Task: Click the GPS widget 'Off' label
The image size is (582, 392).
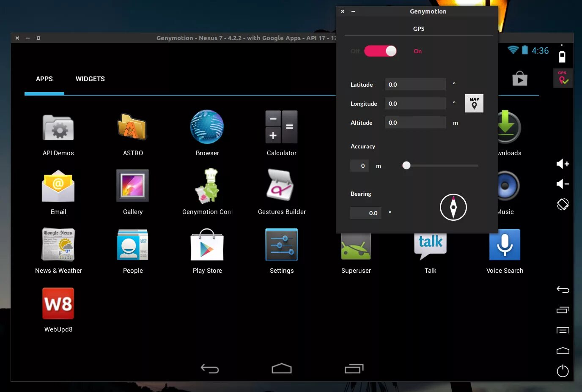Action: (x=355, y=51)
